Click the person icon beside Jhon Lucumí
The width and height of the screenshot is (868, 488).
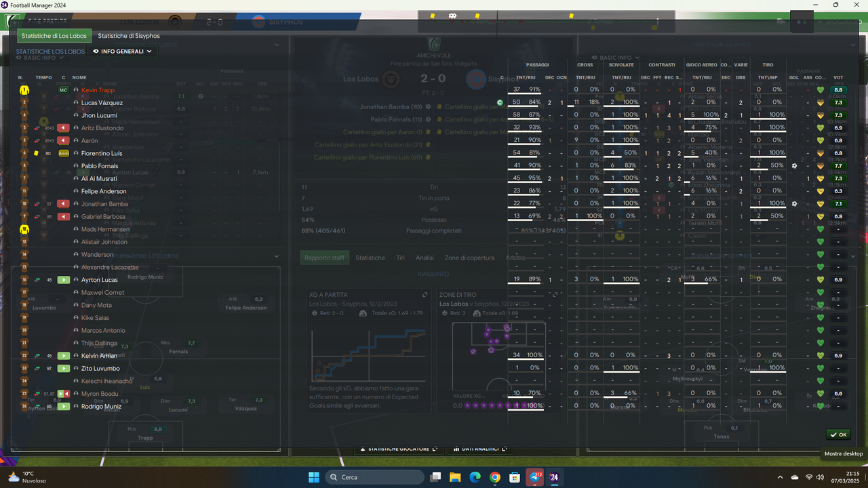76,115
